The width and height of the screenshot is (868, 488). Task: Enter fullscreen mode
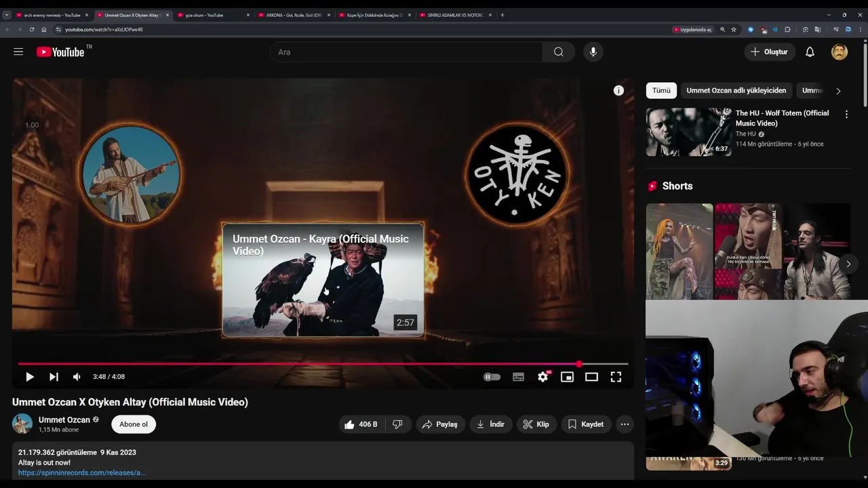[616, 377]
